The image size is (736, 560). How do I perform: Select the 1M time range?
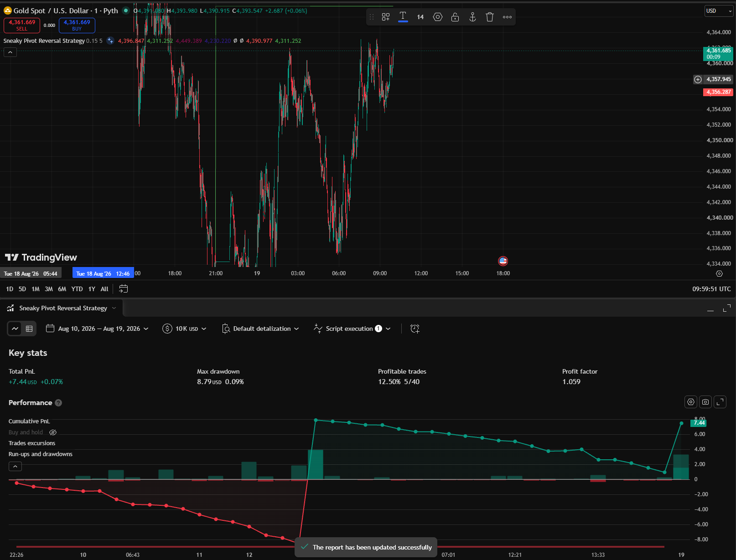[x=36, y=289]
